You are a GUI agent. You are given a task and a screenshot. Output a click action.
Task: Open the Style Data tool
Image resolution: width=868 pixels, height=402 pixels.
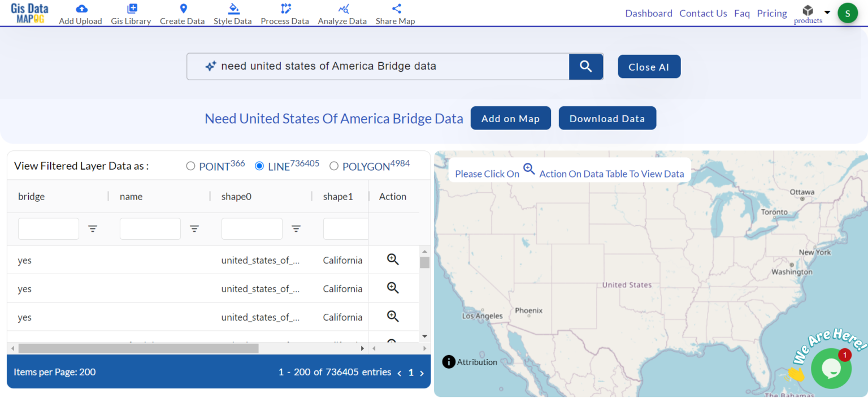click(232, 14)
